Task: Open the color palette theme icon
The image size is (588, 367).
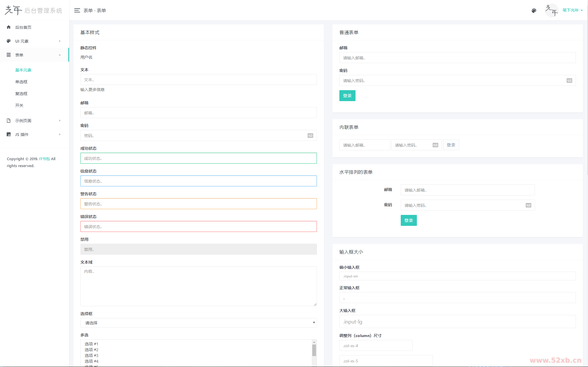Action: coord(534,11)
